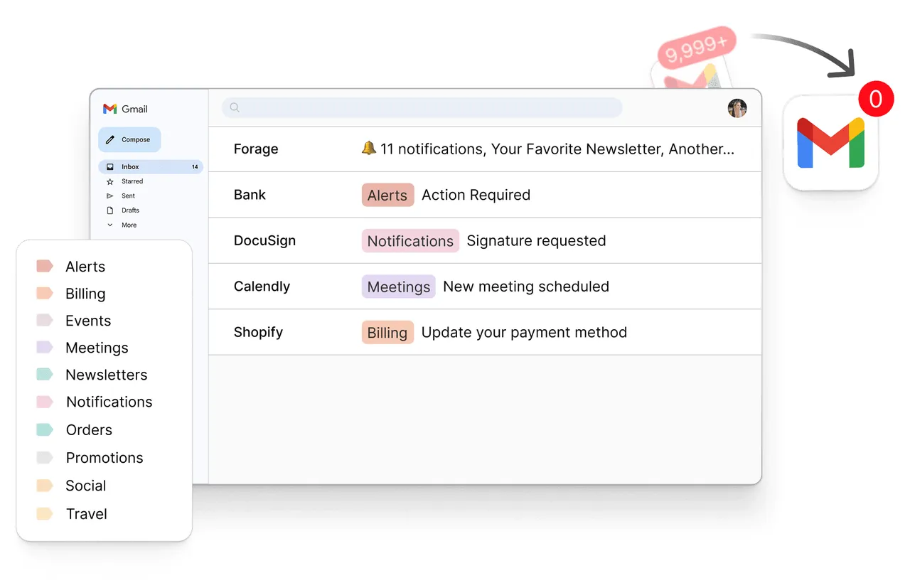Viewport: 910px width, 588px height.
Task: Select the Meetings label in label list
Action: [x=82, y=348]
